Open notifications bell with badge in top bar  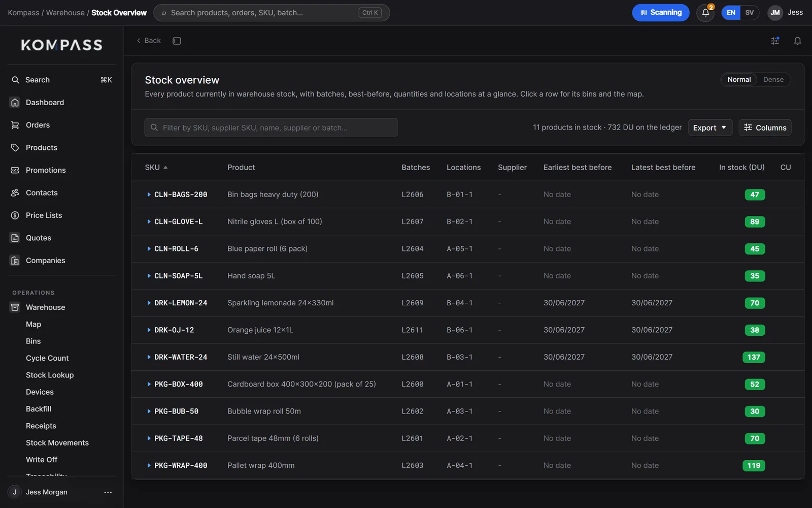click(x=705, y=13)
